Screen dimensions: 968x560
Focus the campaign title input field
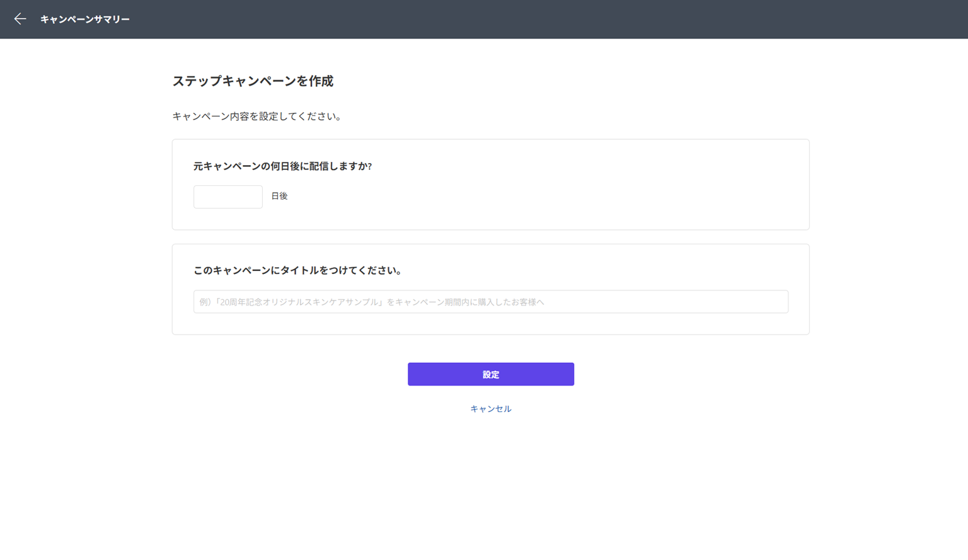click(490, 302)
